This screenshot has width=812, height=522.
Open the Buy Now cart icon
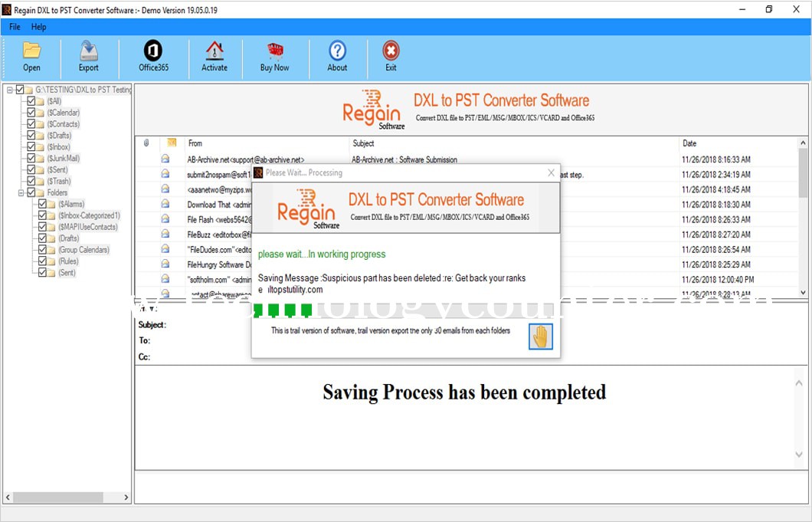275,51
